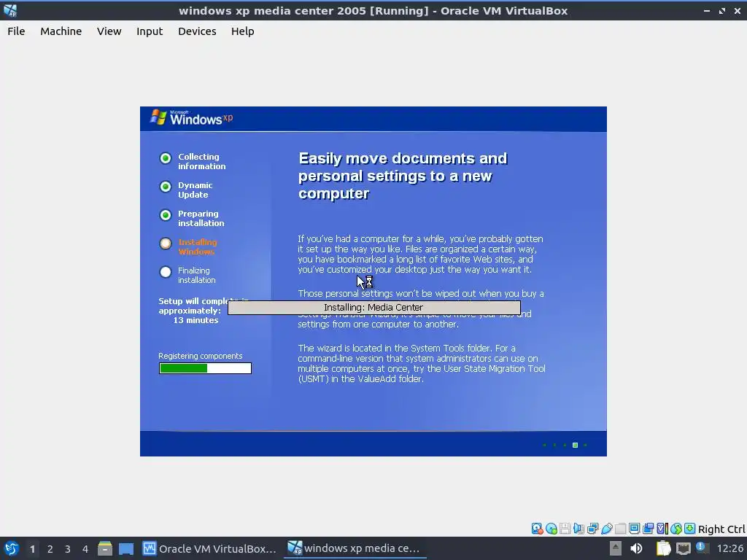Click the virtual display status icon

pos(634,529)
